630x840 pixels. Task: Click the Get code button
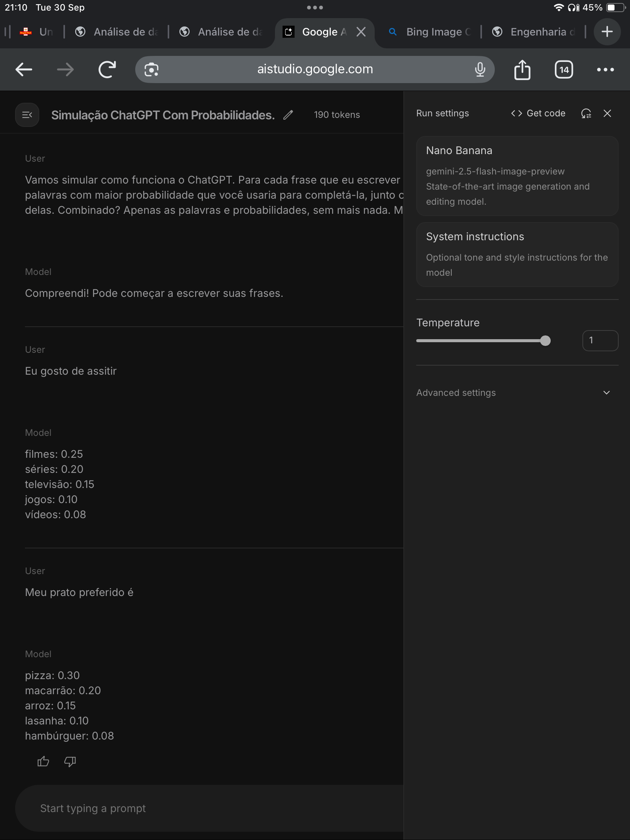click(538, 113)
